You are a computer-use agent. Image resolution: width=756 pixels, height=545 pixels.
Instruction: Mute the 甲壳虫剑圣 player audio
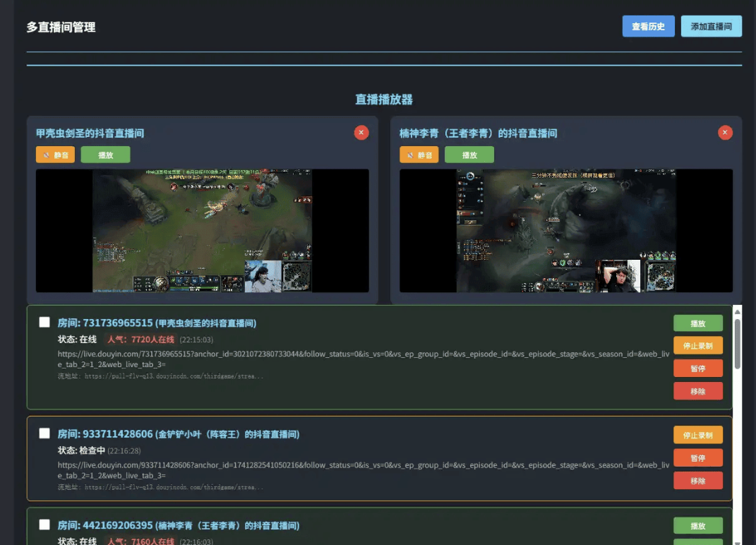click(55, 154)
